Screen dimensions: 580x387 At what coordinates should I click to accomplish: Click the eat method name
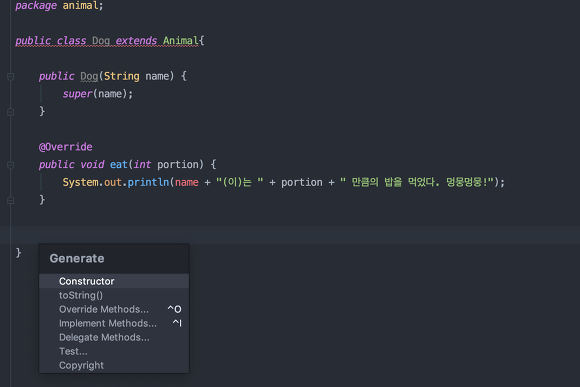click(118, 164)
